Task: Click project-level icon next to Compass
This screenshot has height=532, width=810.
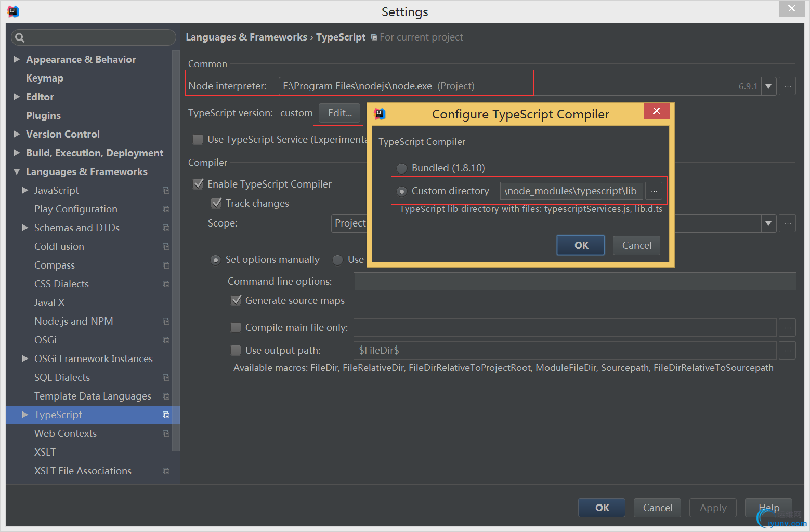Action: tap(166, 265)
